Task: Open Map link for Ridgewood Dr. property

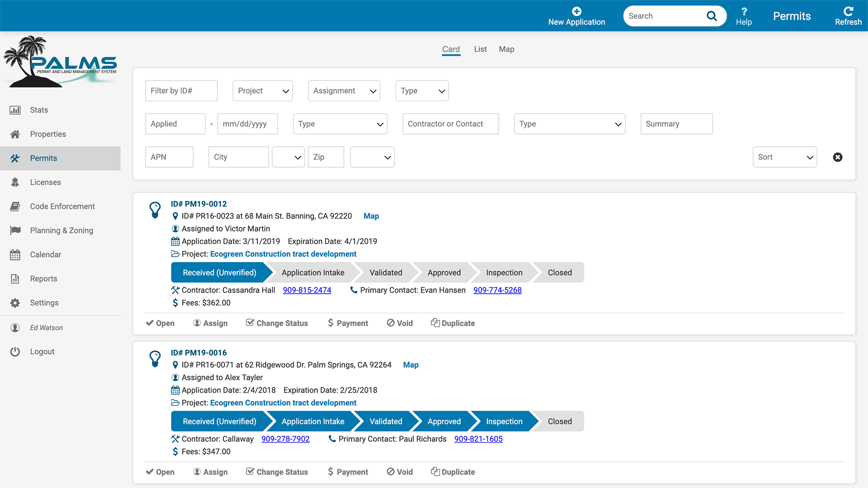Action: [410, 365]
